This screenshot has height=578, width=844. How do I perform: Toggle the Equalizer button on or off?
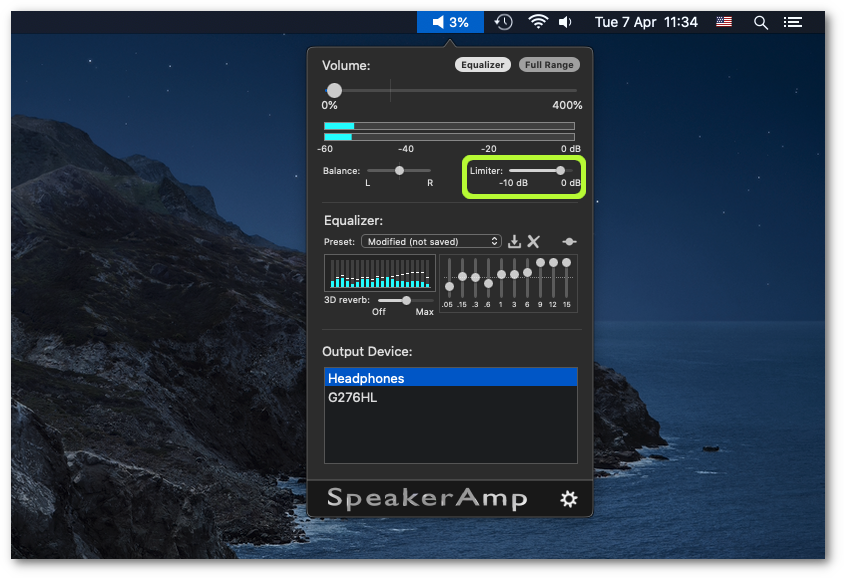pos(483,65)
